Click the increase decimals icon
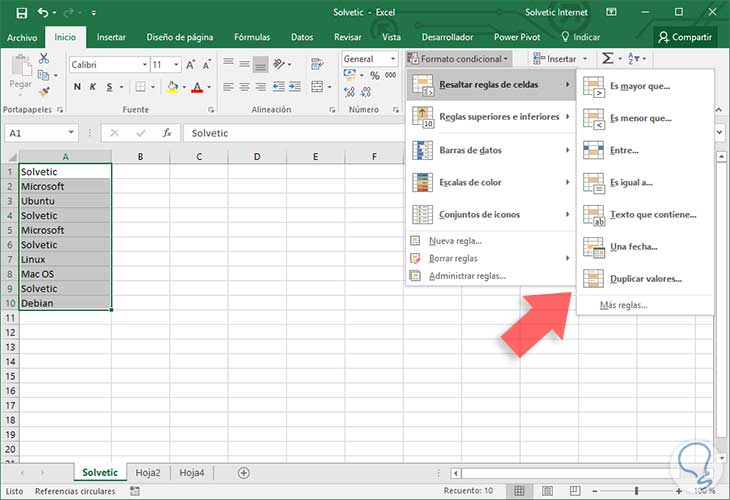This screenshot has width=730, height=500. coord(349,92)
